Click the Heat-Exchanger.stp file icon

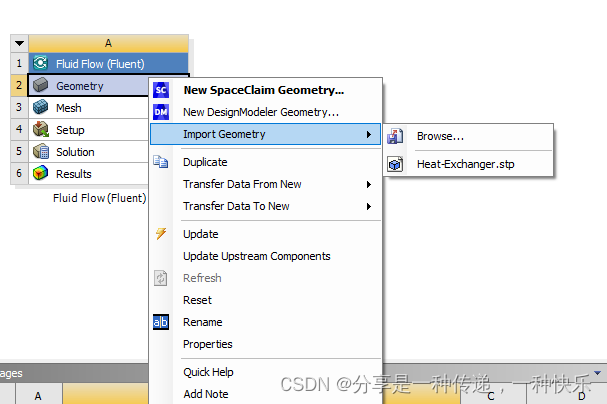click(395, 164)
